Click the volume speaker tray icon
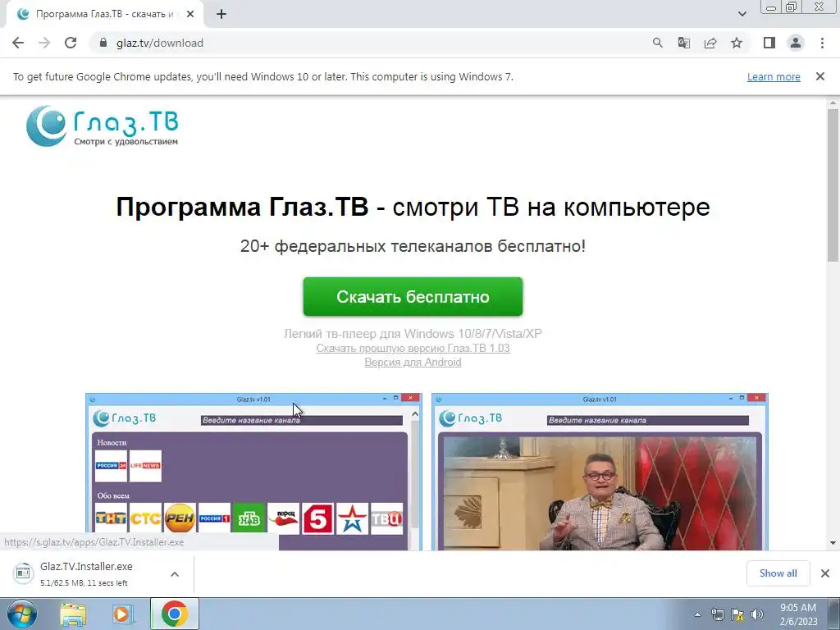The image size is (840, 630). click(x=757, y=614)
